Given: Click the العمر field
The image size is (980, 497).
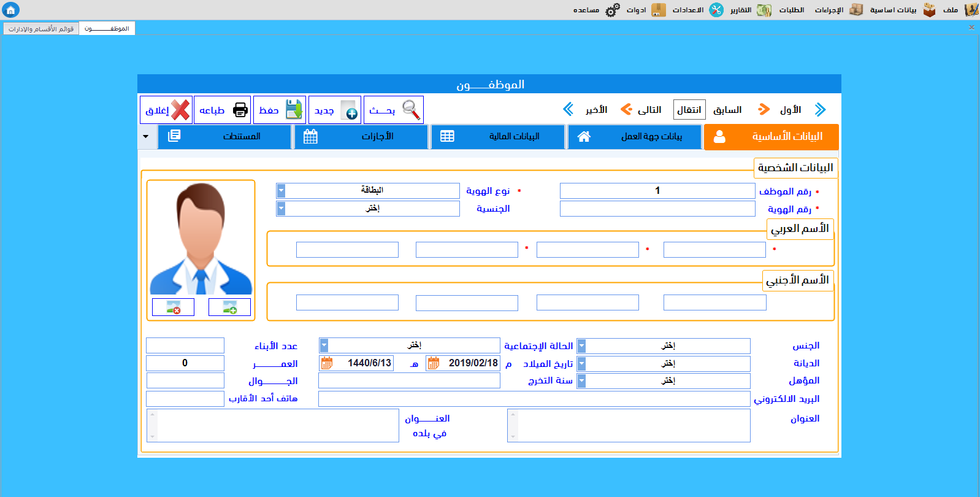Looking at the screenshot, I should pos(185,363).
